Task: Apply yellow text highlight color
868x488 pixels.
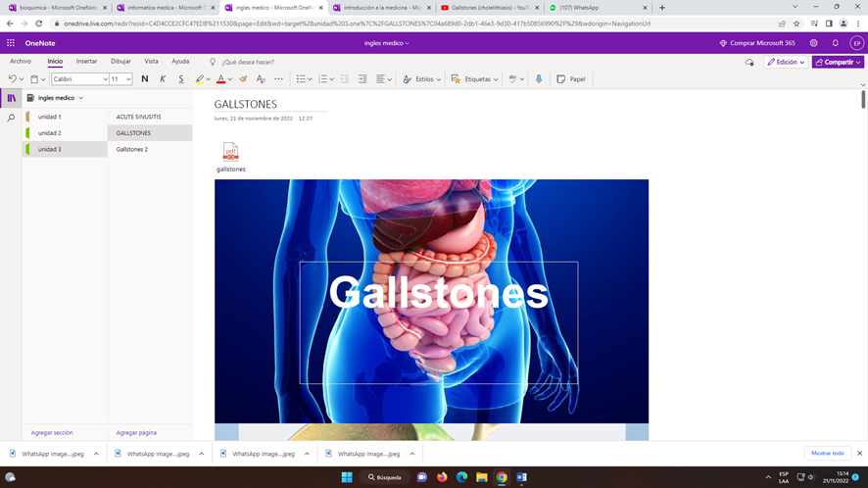Action: pos(199,79)
